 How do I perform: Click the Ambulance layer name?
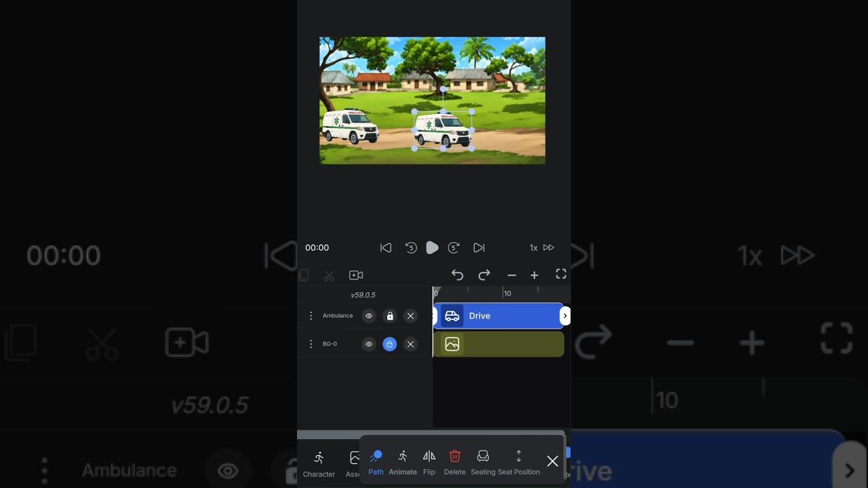[338, 316]
